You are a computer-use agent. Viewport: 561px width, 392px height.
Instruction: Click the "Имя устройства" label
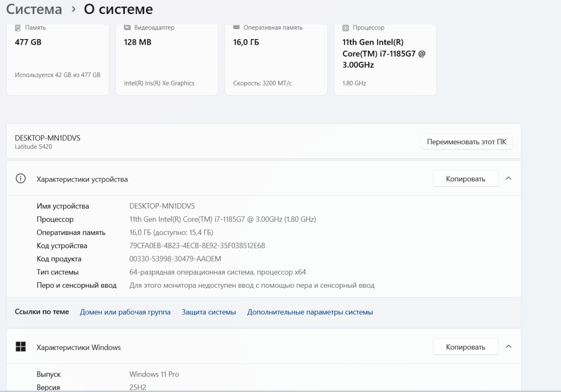pos(63,206)
